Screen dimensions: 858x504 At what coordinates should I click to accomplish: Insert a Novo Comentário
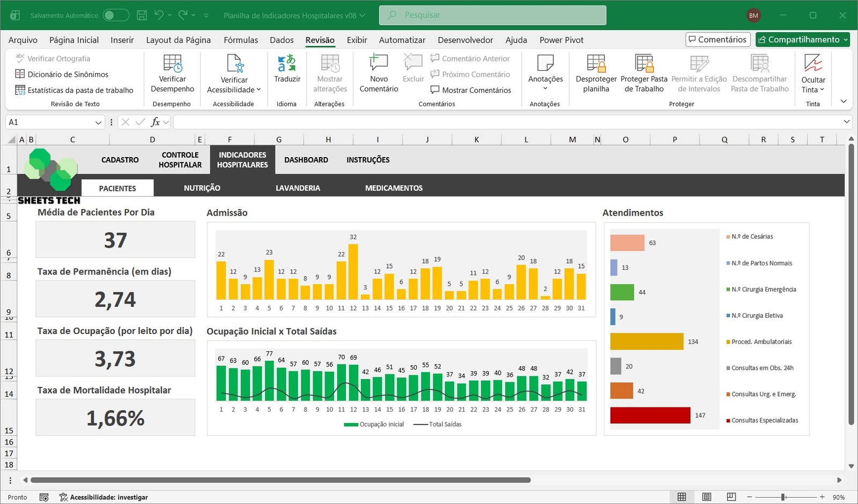tap(379, 64)
